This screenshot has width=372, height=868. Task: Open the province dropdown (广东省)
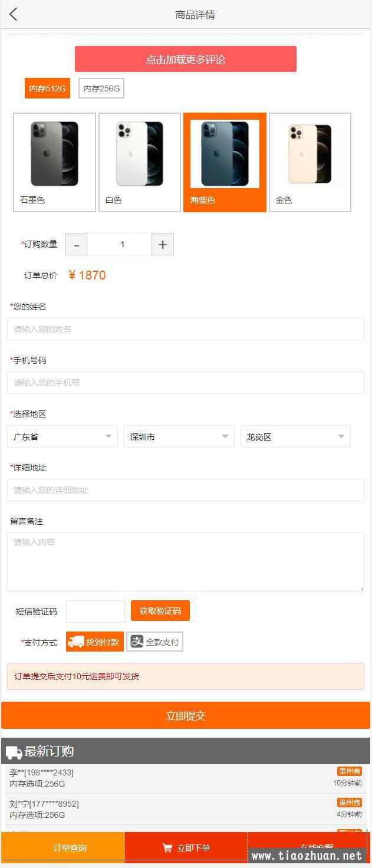[x=62, y=436]
